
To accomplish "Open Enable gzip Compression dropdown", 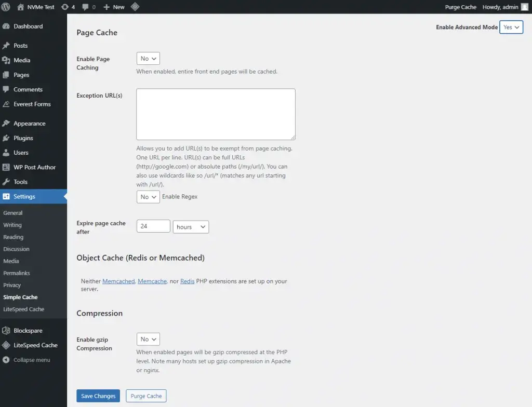I will (148, 339).
